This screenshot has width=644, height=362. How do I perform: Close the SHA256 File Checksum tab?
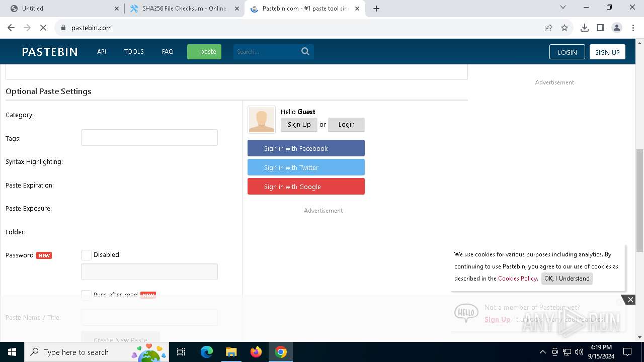pyautogui.click(x=237, y=9)
